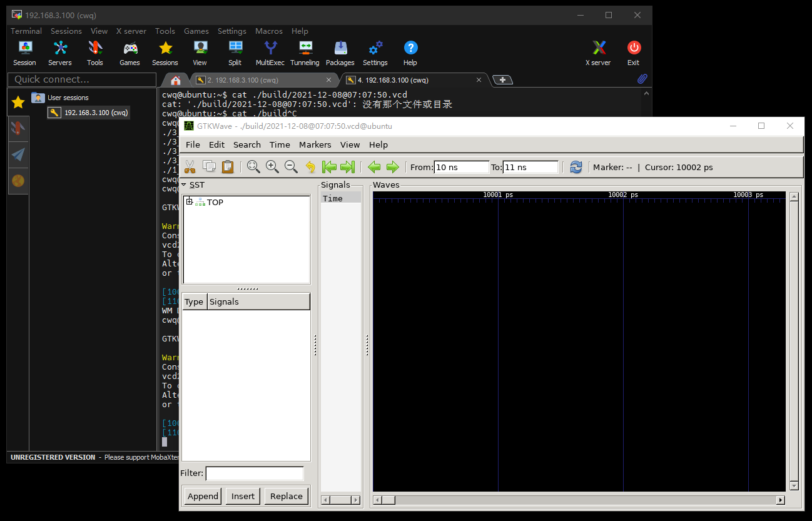Click the From time input field
Viewport: 812px width, 521px height.
[x=462, y=167]
